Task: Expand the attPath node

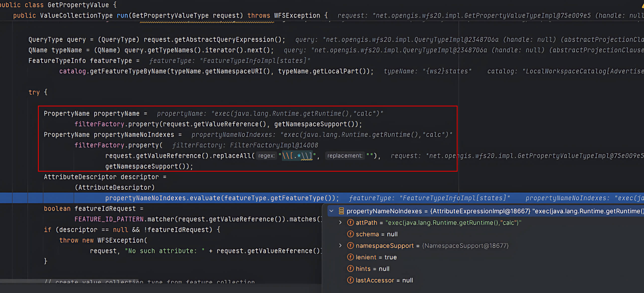Action: (341, 222)
